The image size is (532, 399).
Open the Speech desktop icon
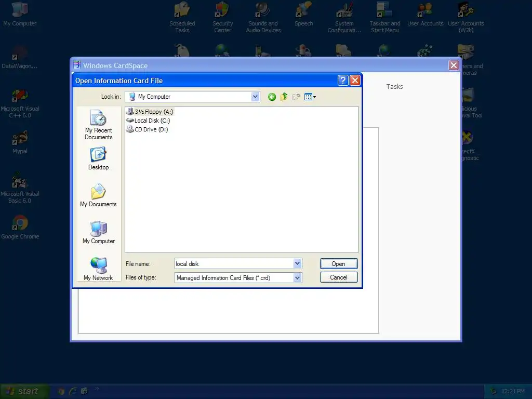303,14
